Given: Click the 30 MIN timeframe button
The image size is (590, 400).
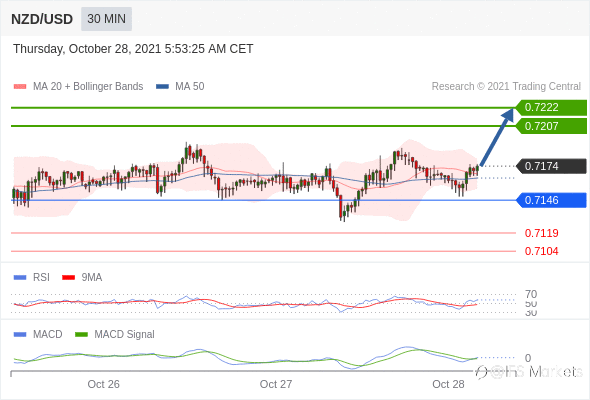Looking at the screenshot, I should click(x=106, y=18).
